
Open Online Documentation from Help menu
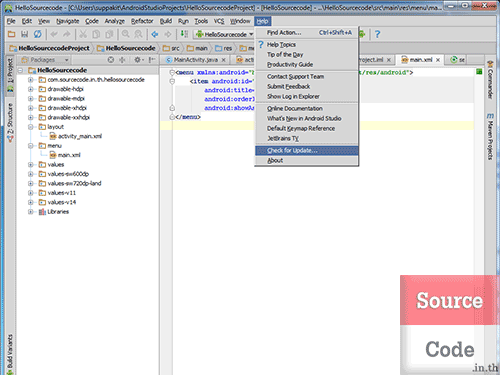(x=307, y=109)
